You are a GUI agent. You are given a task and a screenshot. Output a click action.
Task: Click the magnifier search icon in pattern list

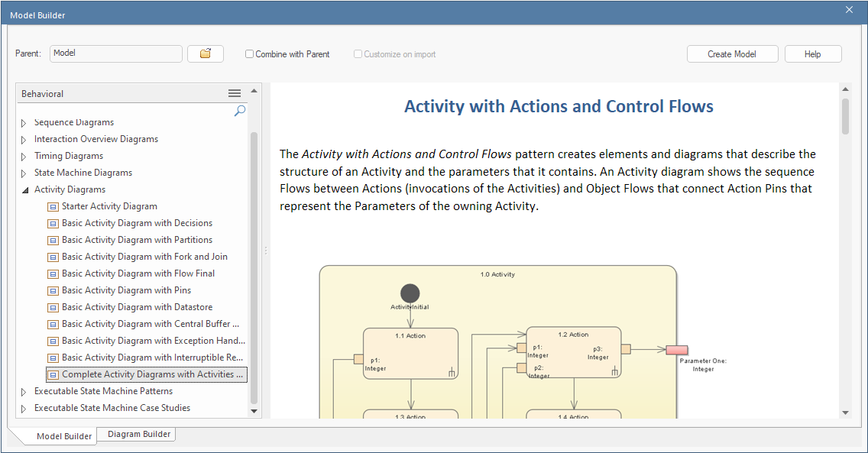point(239,111)
